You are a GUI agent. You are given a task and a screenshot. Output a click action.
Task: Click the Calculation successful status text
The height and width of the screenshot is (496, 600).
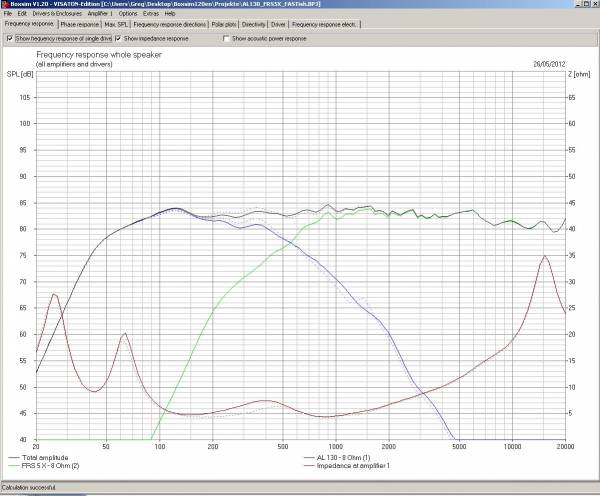pos(28,488)
